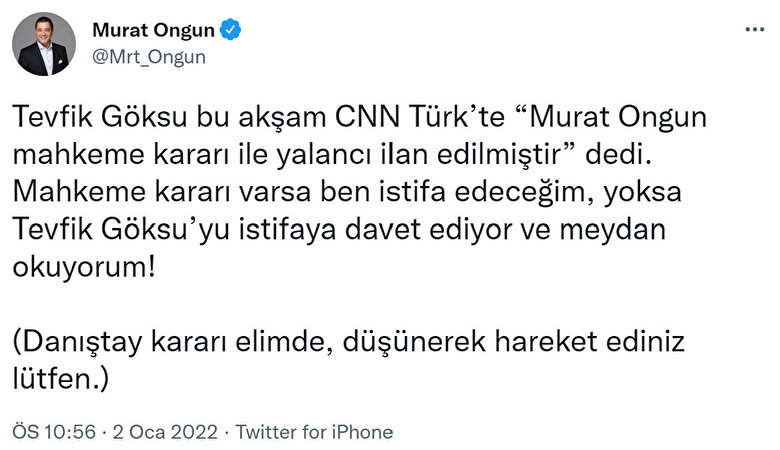Click the blue verified badge
The image size is (780, 450).
pyautogui.click(x=230, y=31)
